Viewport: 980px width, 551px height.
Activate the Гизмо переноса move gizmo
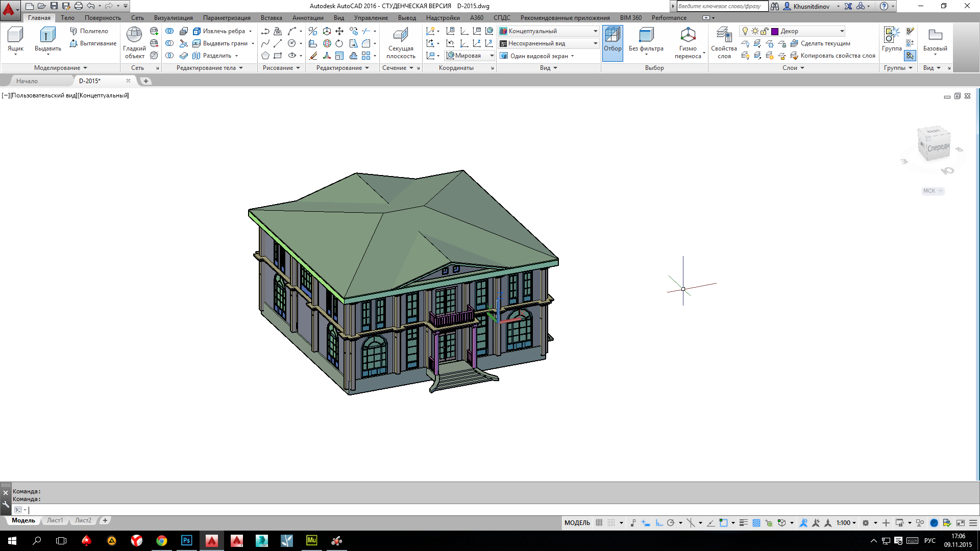(688, 43)
